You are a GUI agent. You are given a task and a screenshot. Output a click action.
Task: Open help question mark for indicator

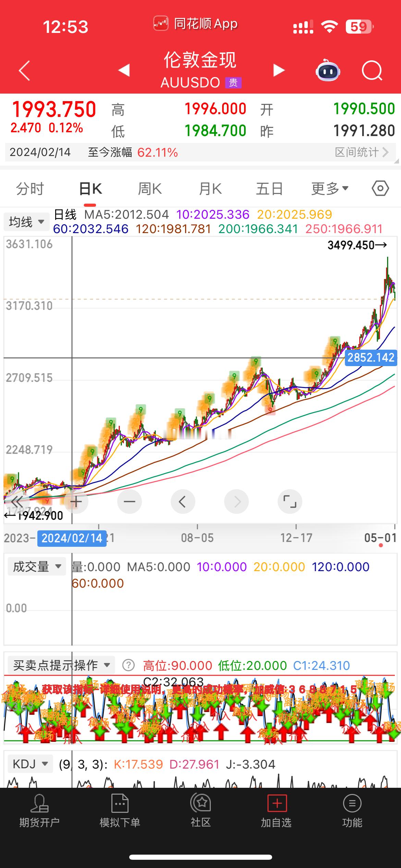click(129, 665)
